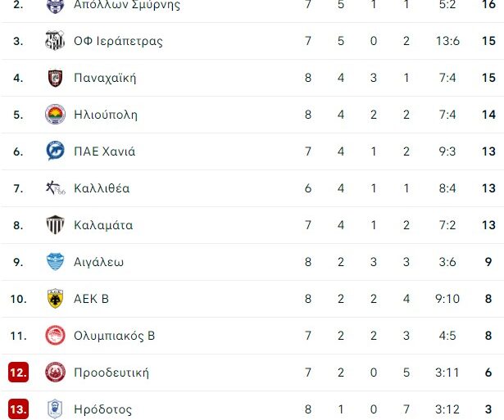The image size is (504, 420).
Task: Click ΑΕΚ Β goals score 9:10
Action: pos(447,299)
